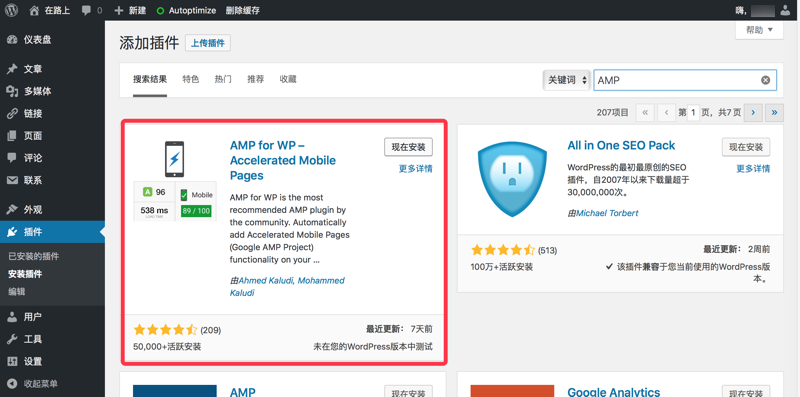Open the Autoptimize menu
The height and width of the screenshot is (397, 800).
[x=186, y=10]
